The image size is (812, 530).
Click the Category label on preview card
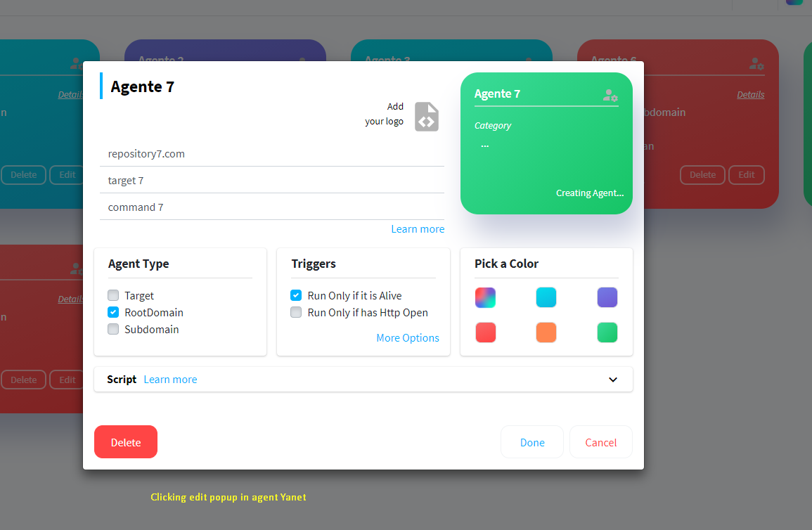(x=493, y=126)
